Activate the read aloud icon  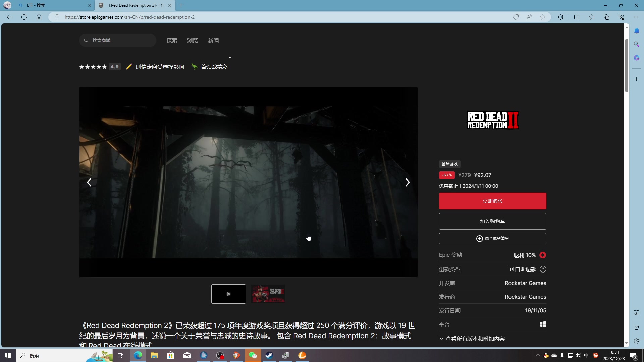(529, 17)
